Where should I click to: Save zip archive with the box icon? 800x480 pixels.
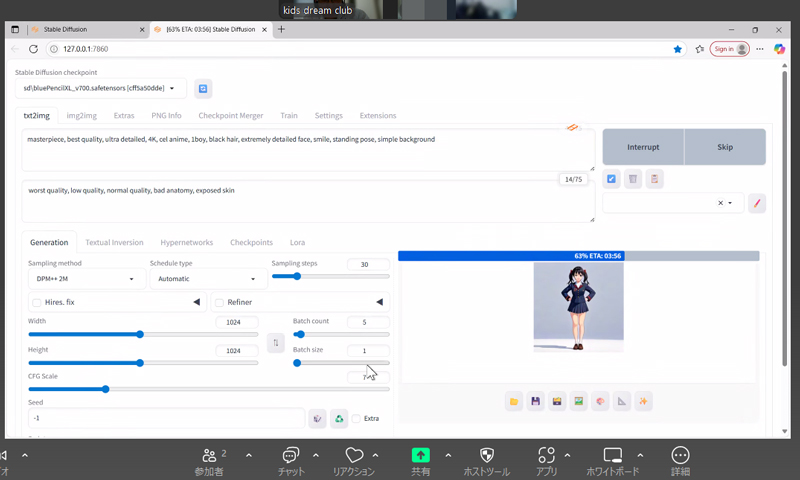click(x=557, y=401)
